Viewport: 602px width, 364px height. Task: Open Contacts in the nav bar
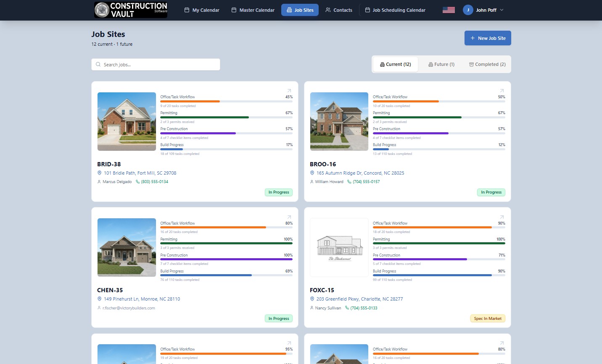pyautogui.click(x=339, y=10)
